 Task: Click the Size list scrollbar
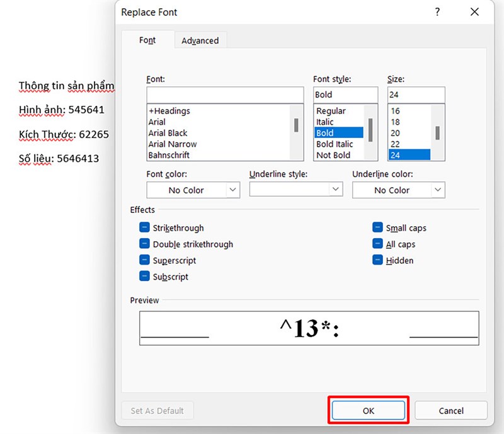pyautogui.click(x=437, y=133)
